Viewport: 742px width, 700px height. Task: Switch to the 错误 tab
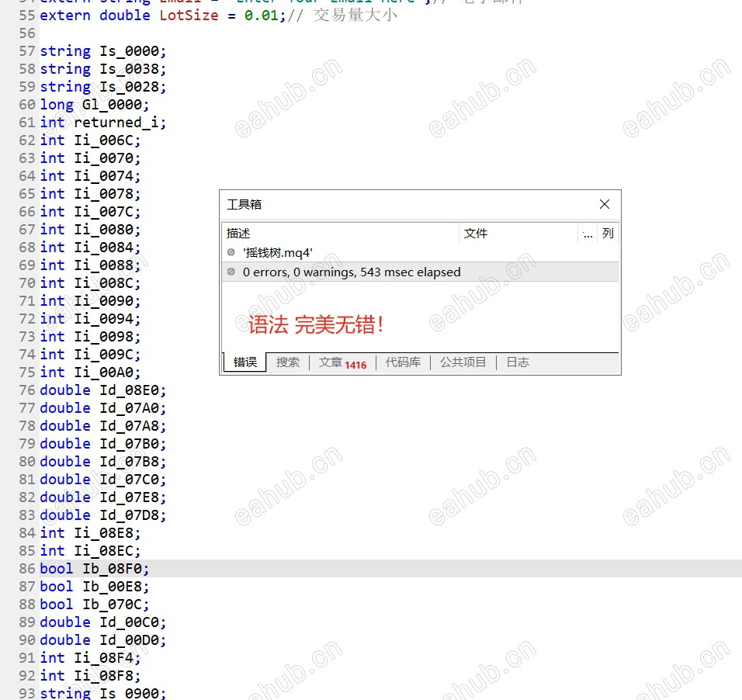(244, 362)
